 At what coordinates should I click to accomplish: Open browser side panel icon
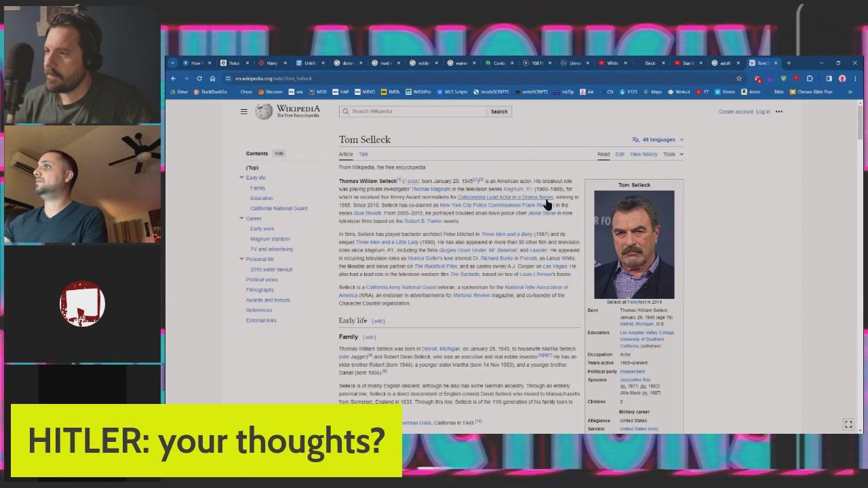[x=829, y=79]
